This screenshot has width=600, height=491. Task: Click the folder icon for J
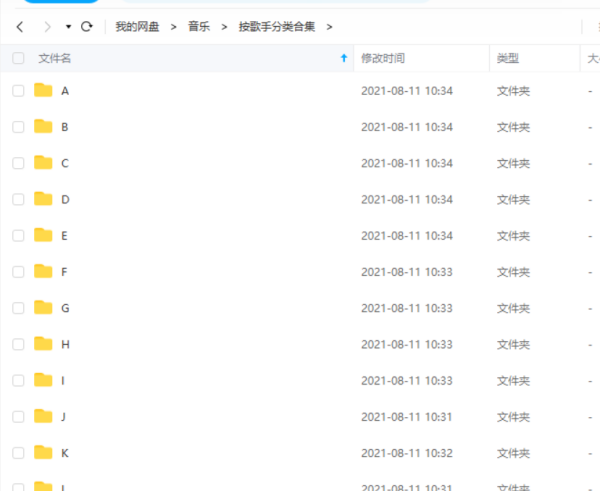click(x=43, y=416)
